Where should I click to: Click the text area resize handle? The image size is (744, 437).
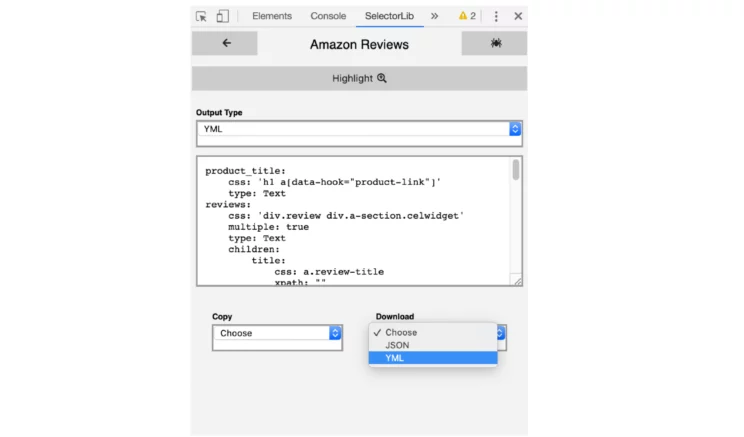[x=517, y=281]
